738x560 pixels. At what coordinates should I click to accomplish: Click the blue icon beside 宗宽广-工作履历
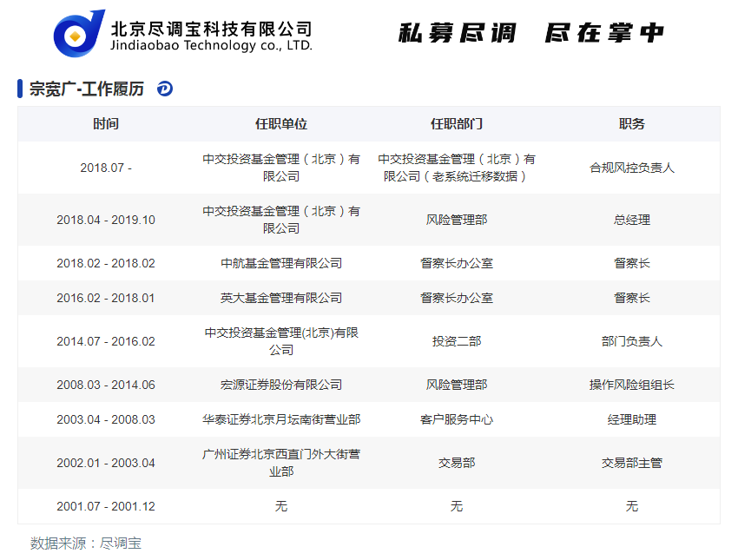click(x=165, y=89)
